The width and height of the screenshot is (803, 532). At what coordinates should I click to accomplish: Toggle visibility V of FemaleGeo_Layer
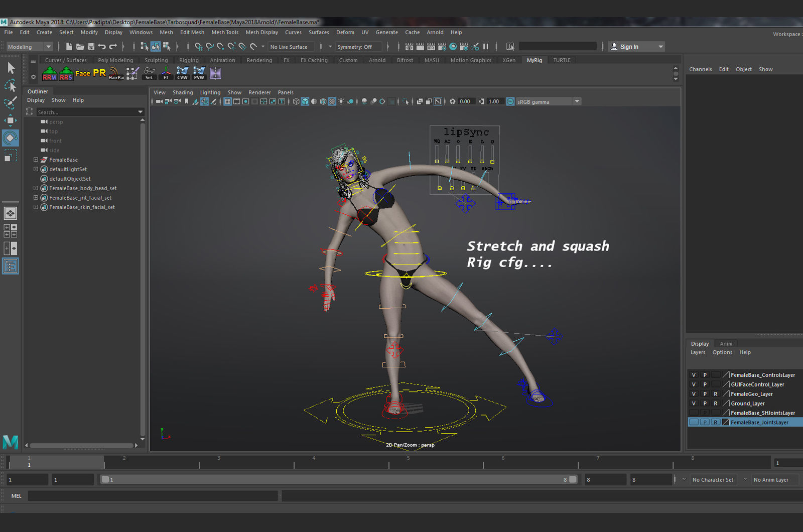click(x=694, y=394)
